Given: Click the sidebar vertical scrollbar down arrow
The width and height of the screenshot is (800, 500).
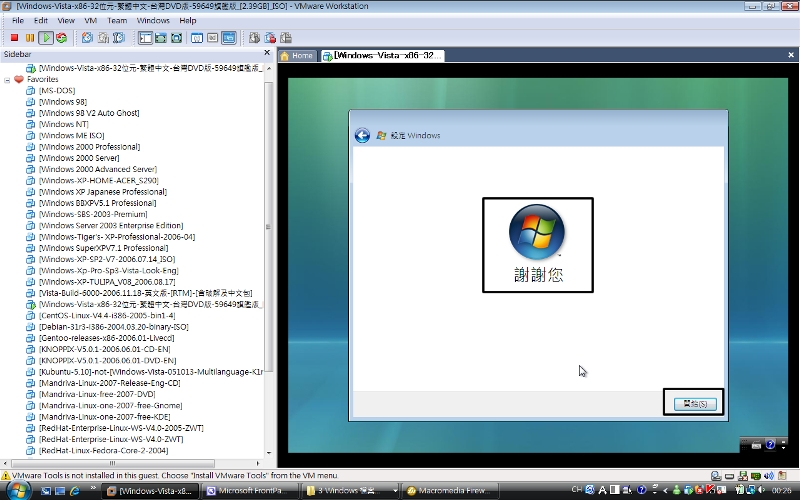Looking at the screenshot, I should tap(268, 453).
